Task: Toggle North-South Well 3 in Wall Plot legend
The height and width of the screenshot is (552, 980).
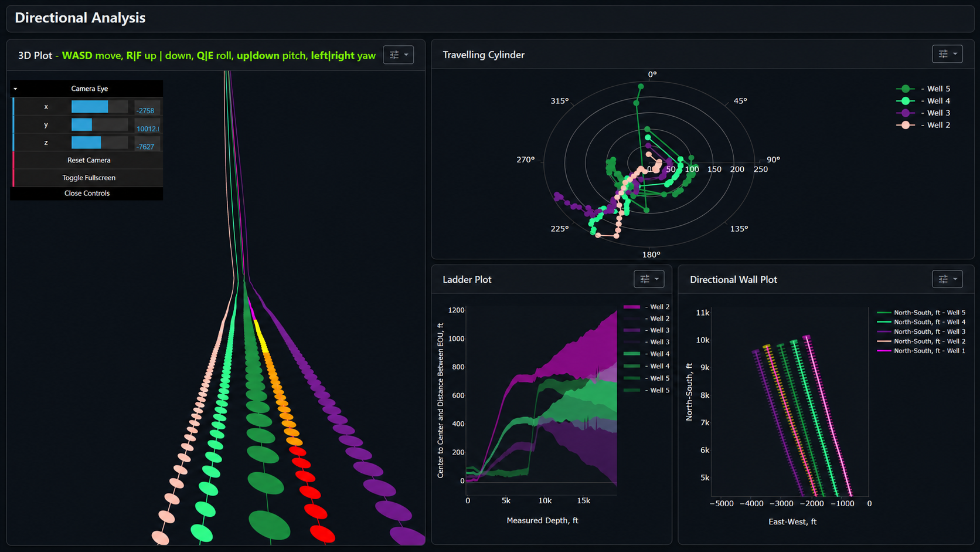Action: (x=921, y=331)
